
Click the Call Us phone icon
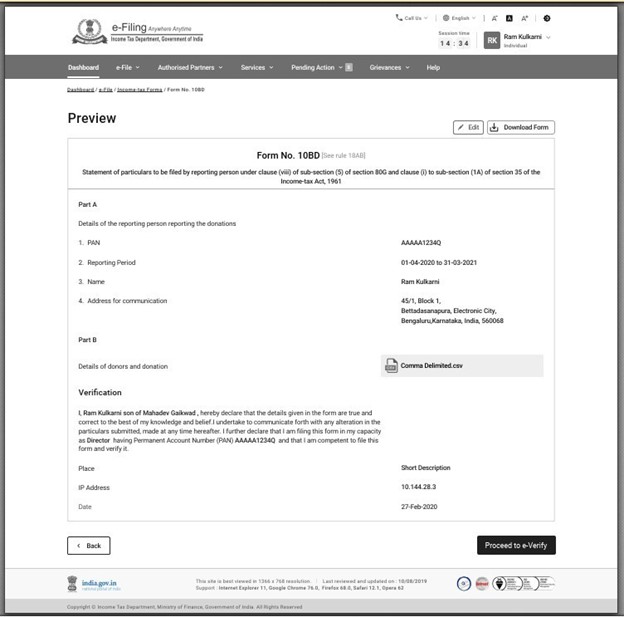click(x=400, y=18)
